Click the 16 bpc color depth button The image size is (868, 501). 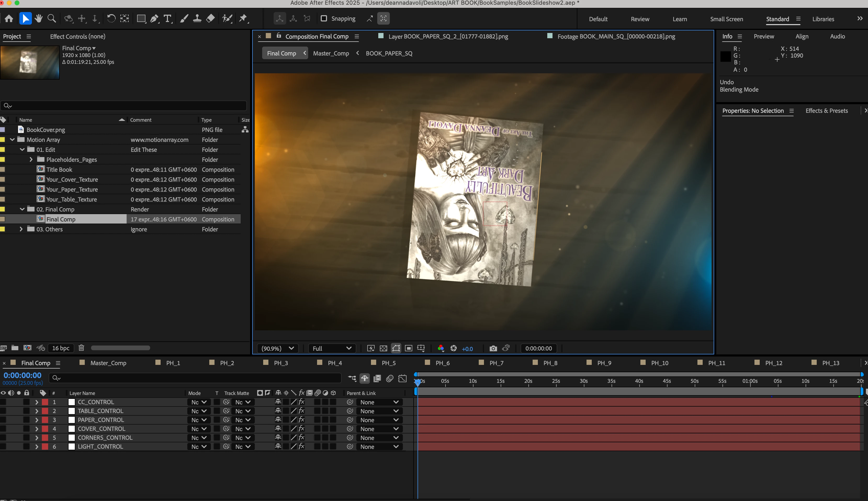click(61, 348)
